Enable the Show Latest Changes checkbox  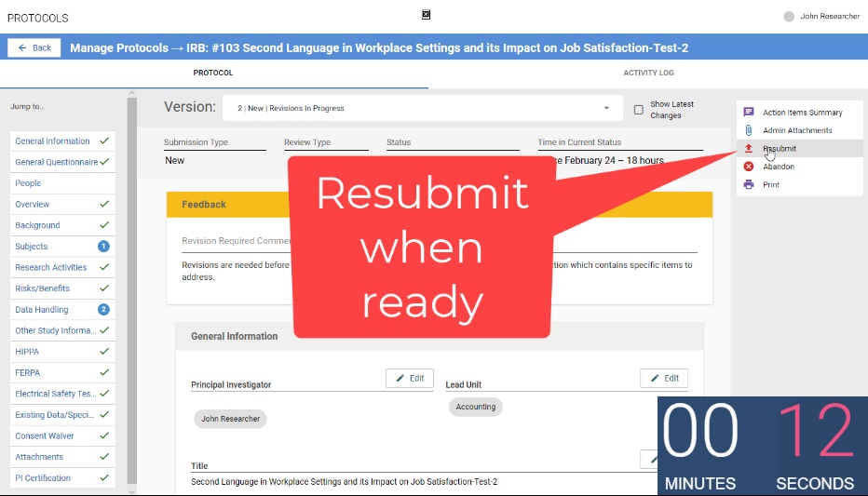638,110
